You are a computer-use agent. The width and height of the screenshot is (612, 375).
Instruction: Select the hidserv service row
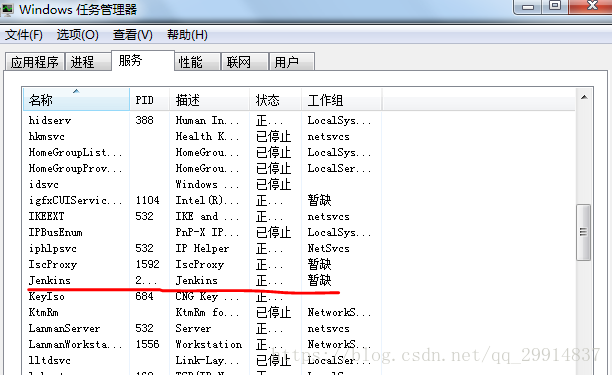pos(299,120)
